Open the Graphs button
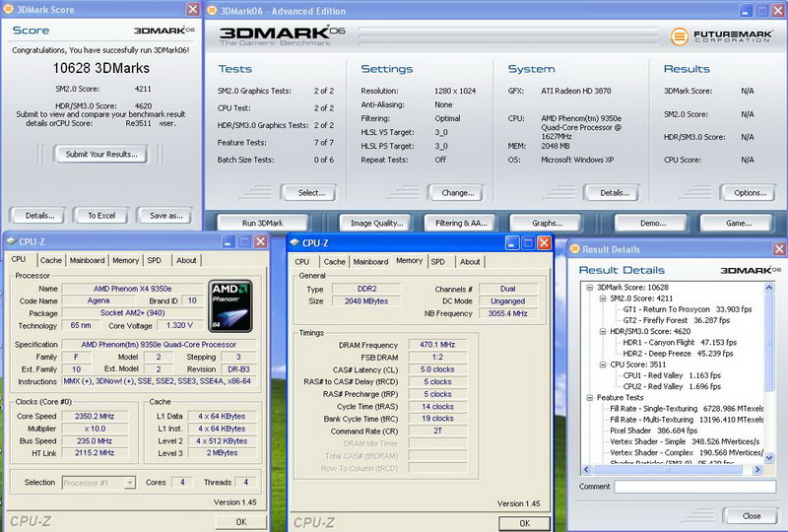Screen dimensions: 788x532 click(x=547, y=224)
